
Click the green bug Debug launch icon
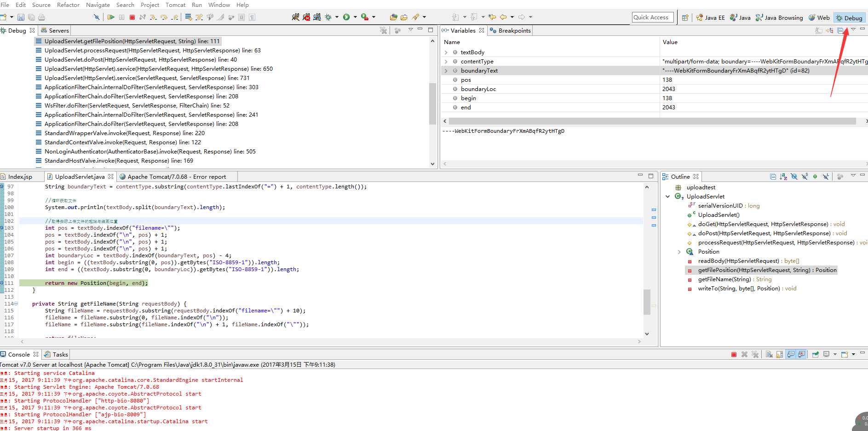(x=328, y=17)
